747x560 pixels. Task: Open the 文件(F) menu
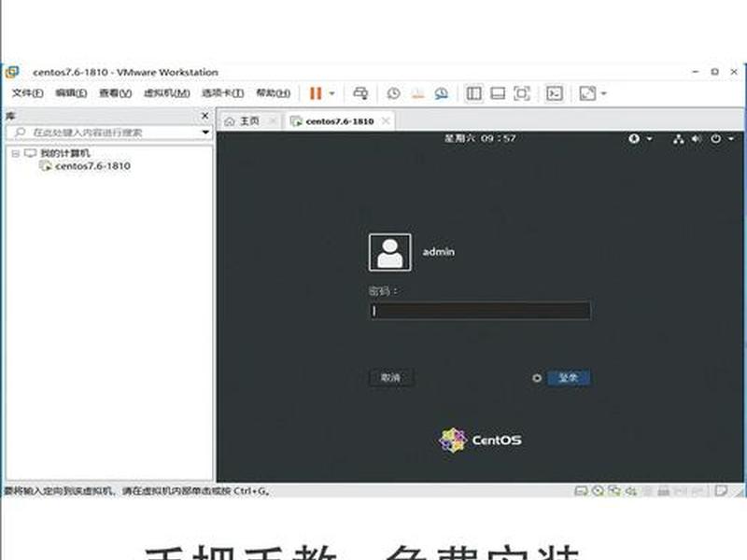(x=28, y=92)
